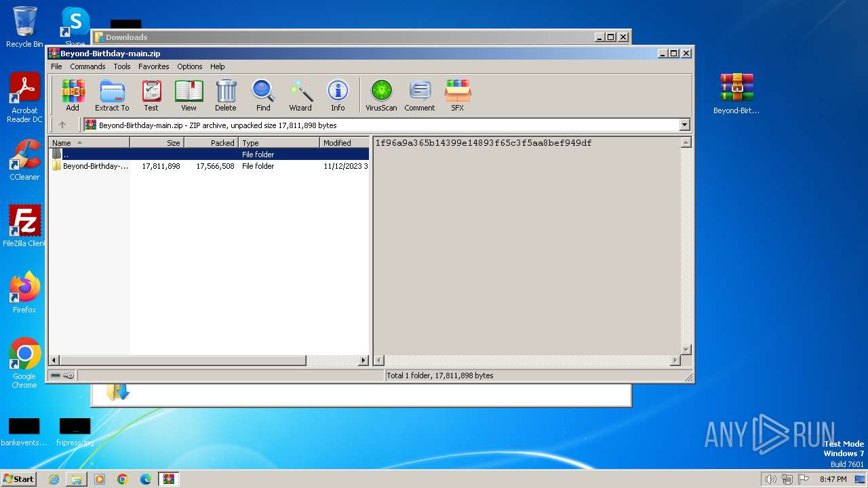Click the comment hash text
This screenshot has width=868, height=488.
pyautogui.click(x=484, y=143)
